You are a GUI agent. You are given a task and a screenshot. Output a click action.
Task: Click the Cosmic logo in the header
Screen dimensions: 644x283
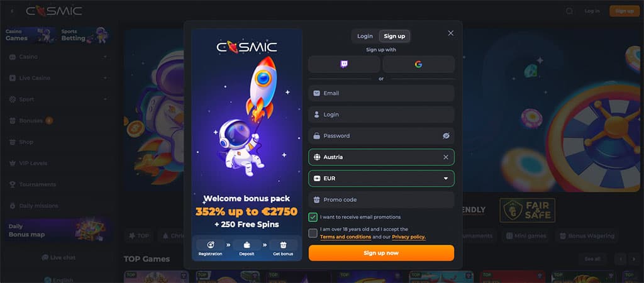(54, 11)
